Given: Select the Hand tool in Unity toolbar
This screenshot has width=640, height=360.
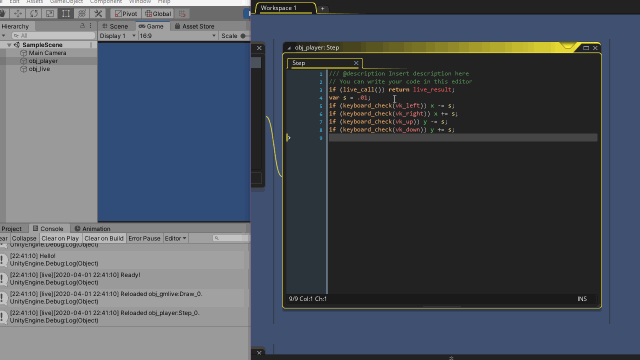Looking at the screenshot, I should (3, 13).
